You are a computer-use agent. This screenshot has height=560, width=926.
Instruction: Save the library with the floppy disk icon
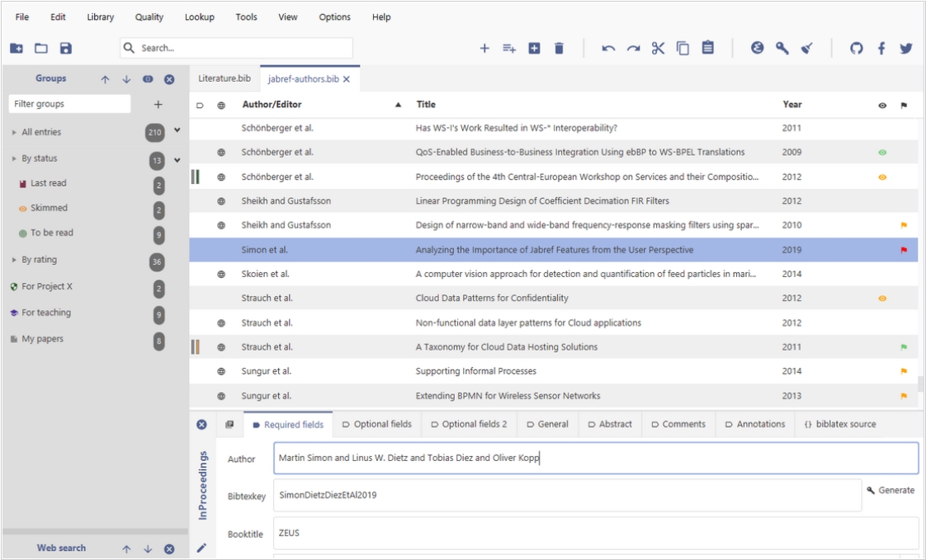pyautogui.click(x=66, y=49)
